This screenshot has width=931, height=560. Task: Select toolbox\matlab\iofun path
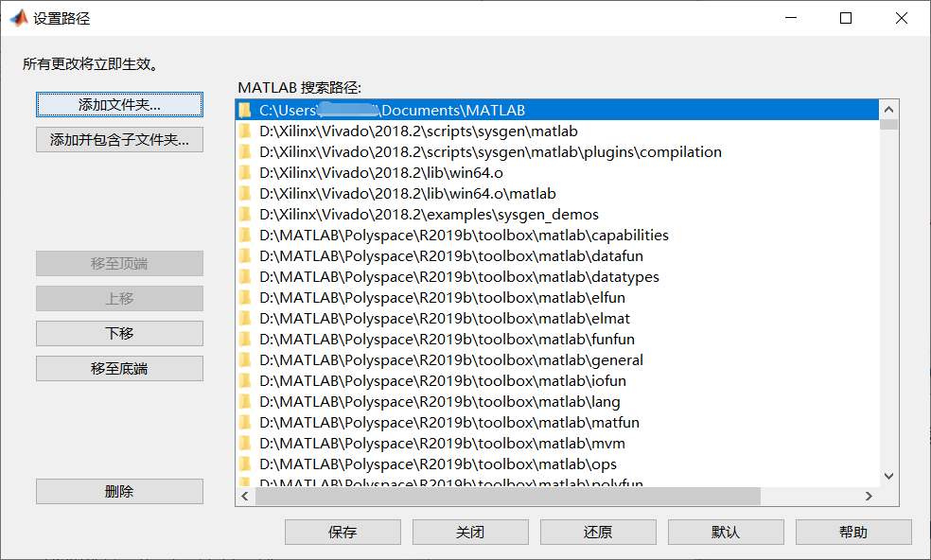click(x=557, y=380)
